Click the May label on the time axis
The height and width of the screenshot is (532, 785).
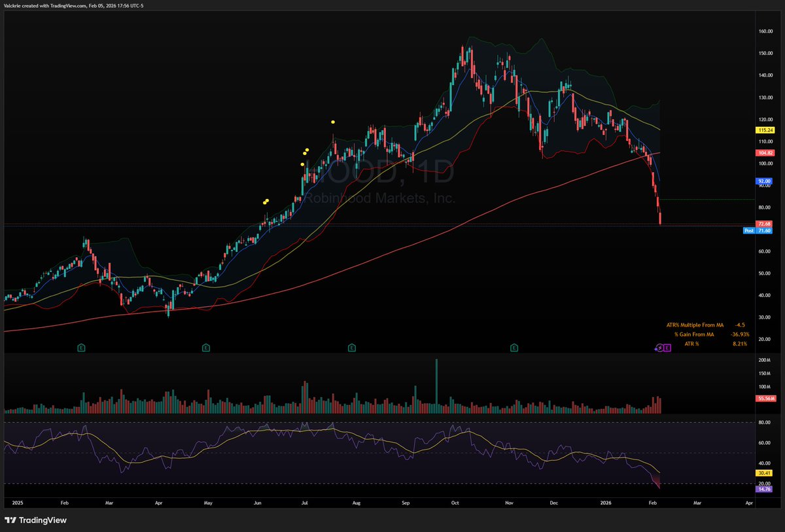pyautogui.click(x=208, y=503)
